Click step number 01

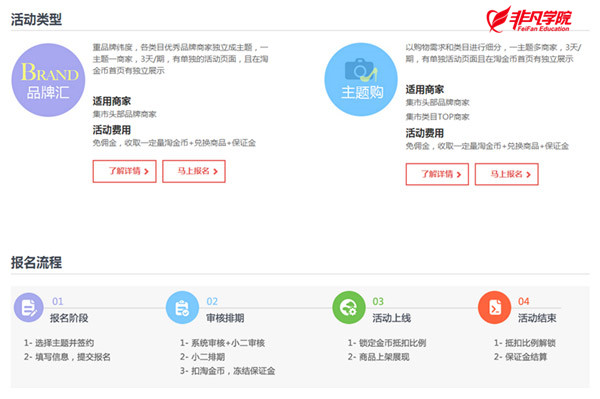58,301
